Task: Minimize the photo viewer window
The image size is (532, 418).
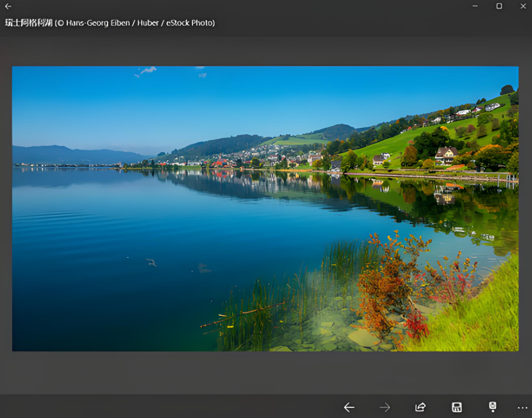Action: tap(475, 6)
